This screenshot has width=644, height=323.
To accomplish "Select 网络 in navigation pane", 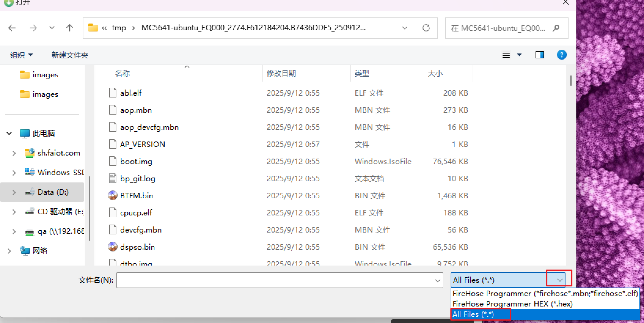I will tap(34, 251).
